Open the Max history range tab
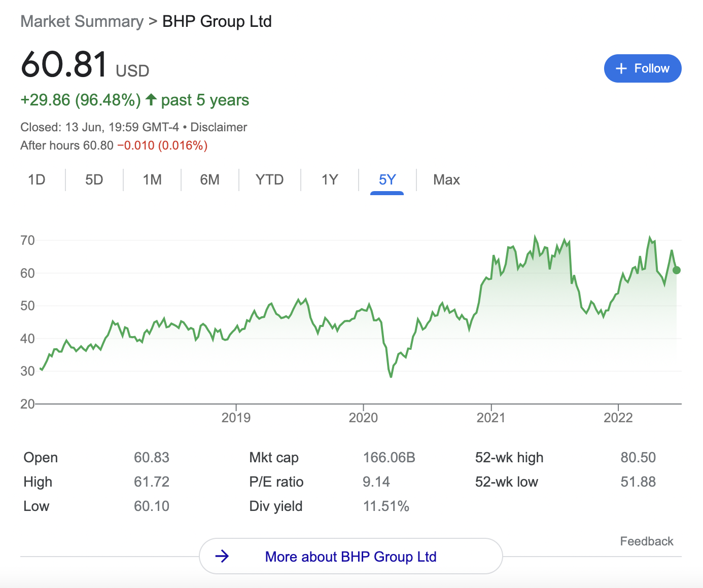Screen dimensions: 703x588 click(446, 180)
